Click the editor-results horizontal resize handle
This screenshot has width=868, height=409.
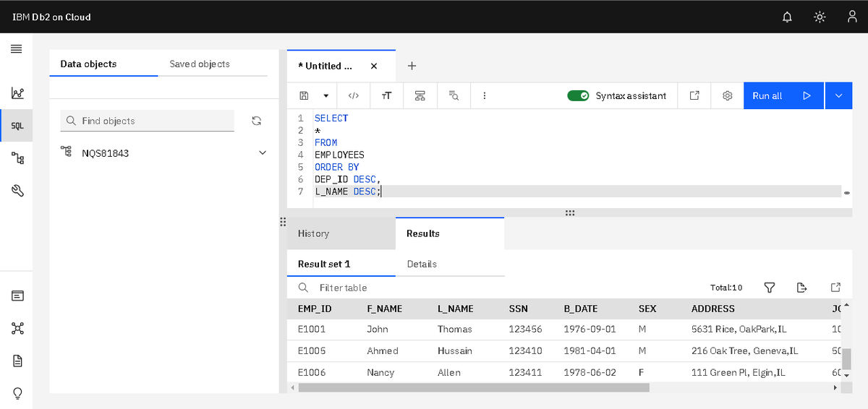click(x=570, y=212)
